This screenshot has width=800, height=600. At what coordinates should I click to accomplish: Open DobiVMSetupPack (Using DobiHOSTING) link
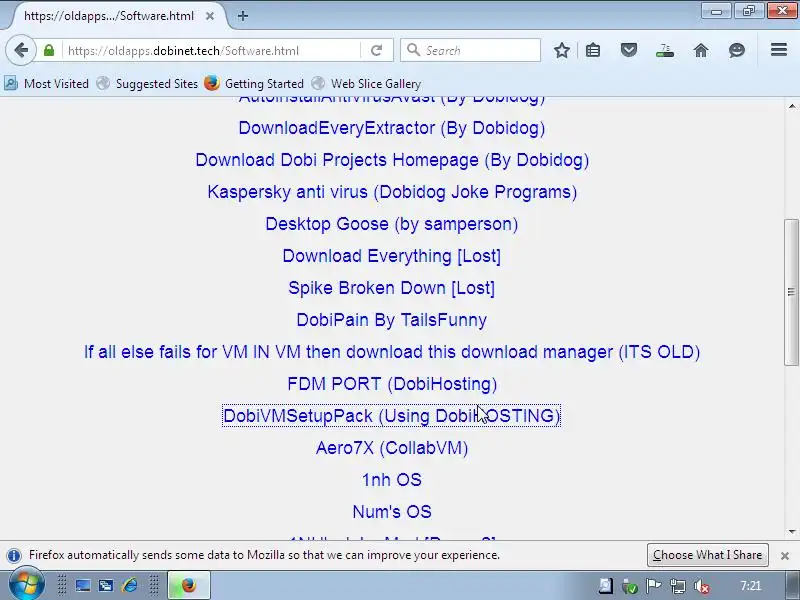(392, 416)
